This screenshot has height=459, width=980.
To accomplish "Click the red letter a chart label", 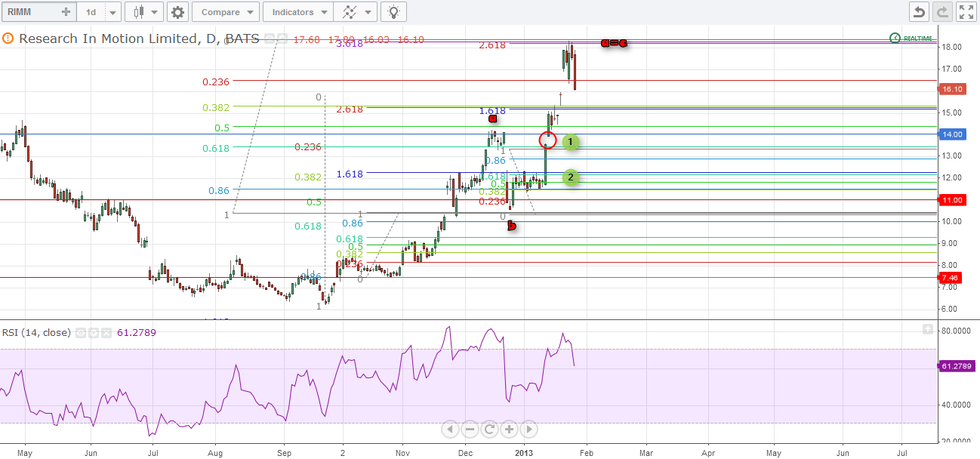I will pyautogui.click(x=493, y=119).
